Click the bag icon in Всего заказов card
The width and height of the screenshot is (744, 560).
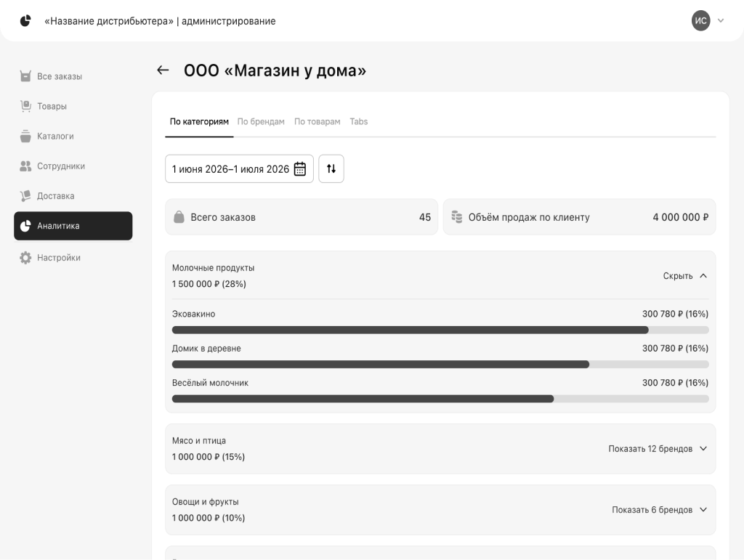click(179, 217)
